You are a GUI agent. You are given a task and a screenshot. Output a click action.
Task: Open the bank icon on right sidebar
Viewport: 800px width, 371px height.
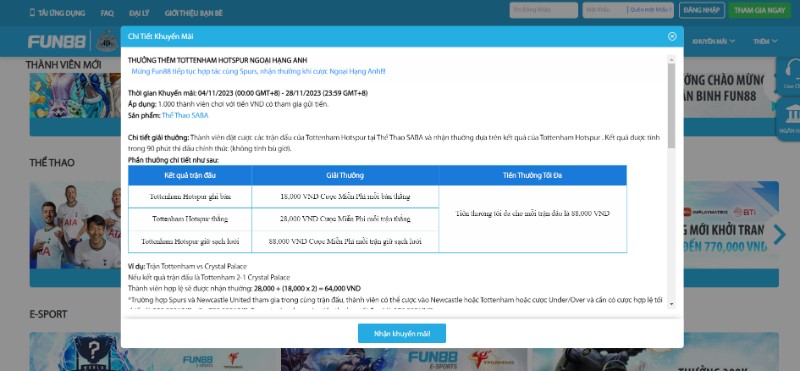(792, 114)
